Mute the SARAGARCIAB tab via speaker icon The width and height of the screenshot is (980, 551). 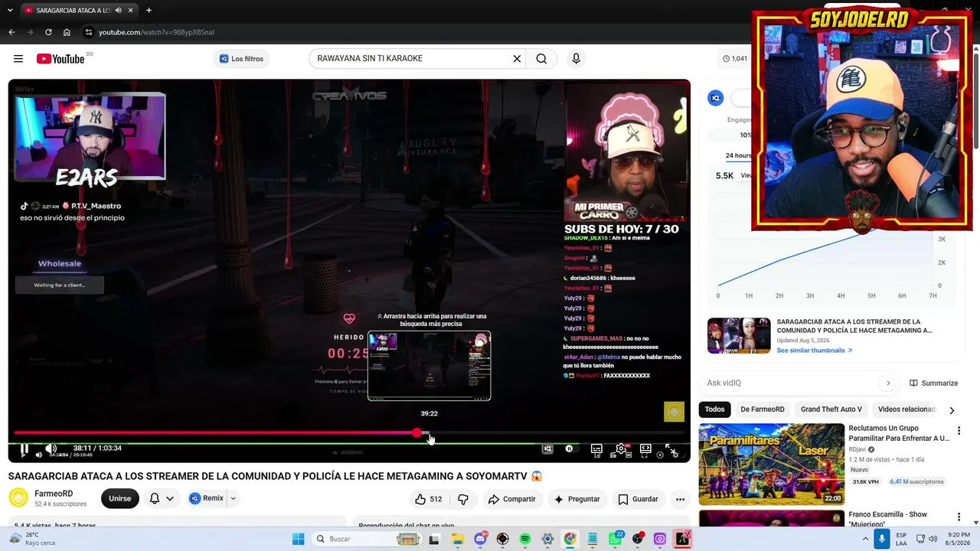[x=118, y=11]
